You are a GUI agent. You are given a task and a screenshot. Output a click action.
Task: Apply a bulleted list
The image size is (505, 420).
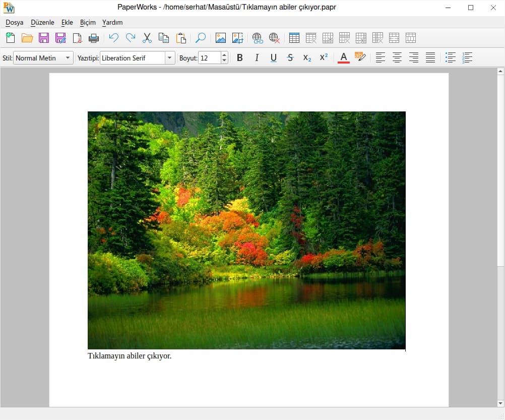(451, 58)
